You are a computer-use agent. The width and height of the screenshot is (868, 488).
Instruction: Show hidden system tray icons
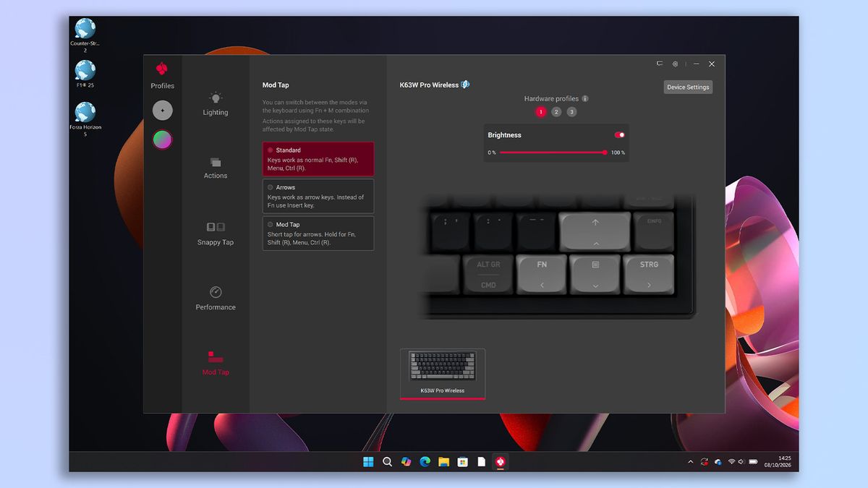click(x=690, y=462)
